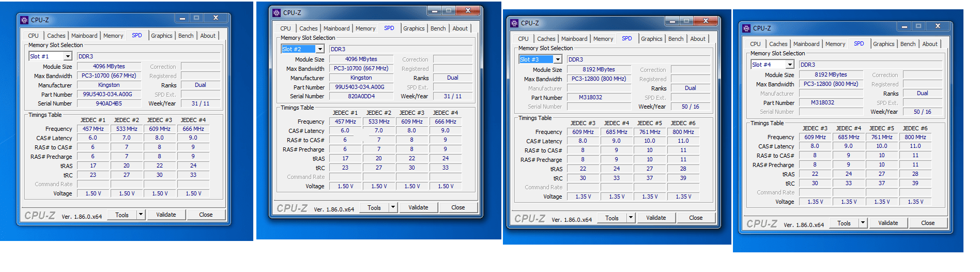Minimize the Slot #2 CPU-Z window
The width and height of the screenshot is (980, 272).
(434, 10)
